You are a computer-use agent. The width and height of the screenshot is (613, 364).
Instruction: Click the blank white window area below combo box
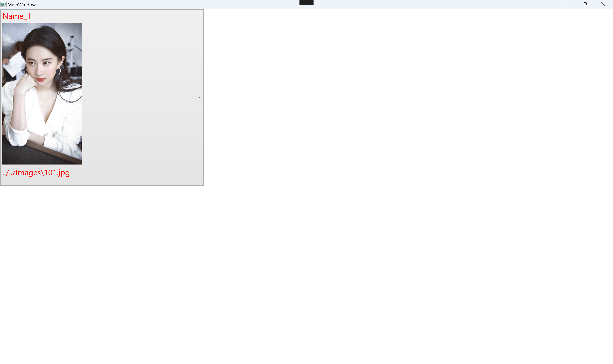(307, 275)
